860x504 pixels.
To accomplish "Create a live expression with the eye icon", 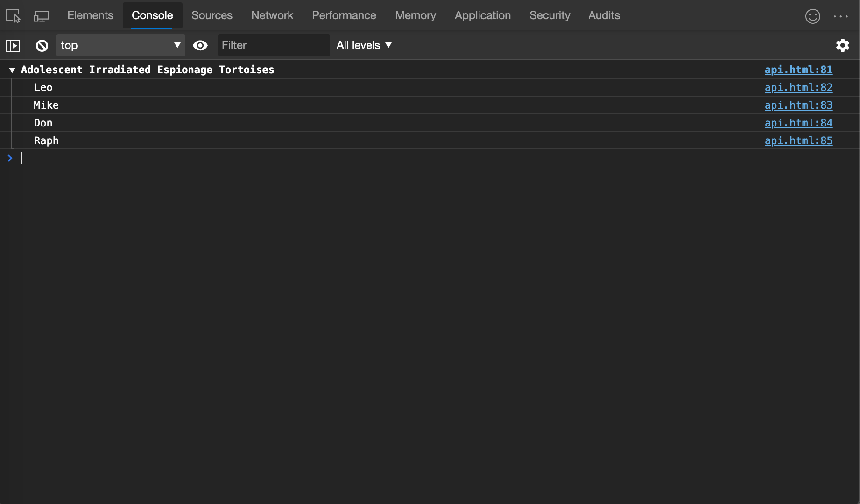I will (x=200, y=45).
